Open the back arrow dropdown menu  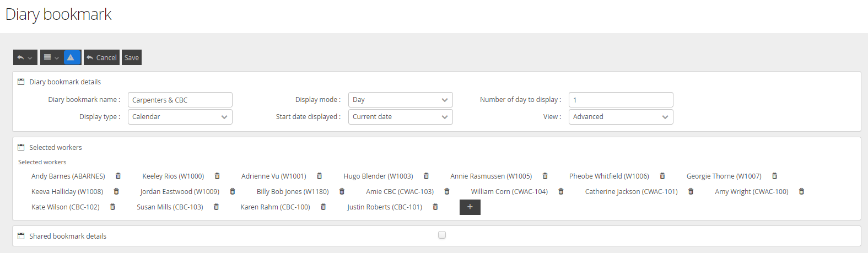pyautogui.click(x=25, y=57)
